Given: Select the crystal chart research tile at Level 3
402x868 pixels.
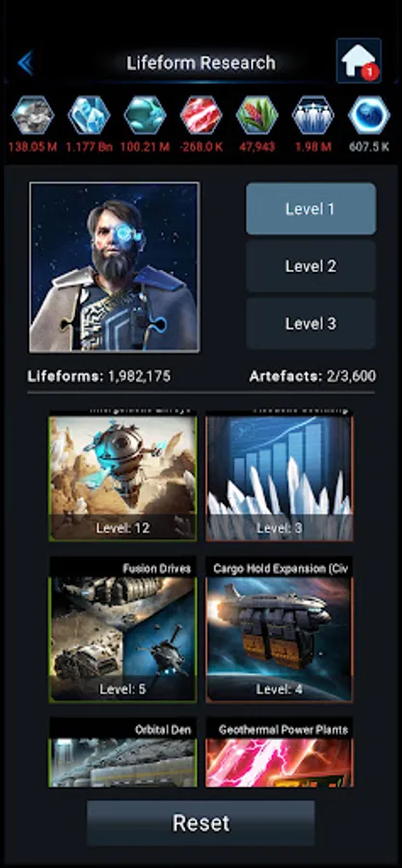Looking at the screenshot, I should tap(280, 476).
